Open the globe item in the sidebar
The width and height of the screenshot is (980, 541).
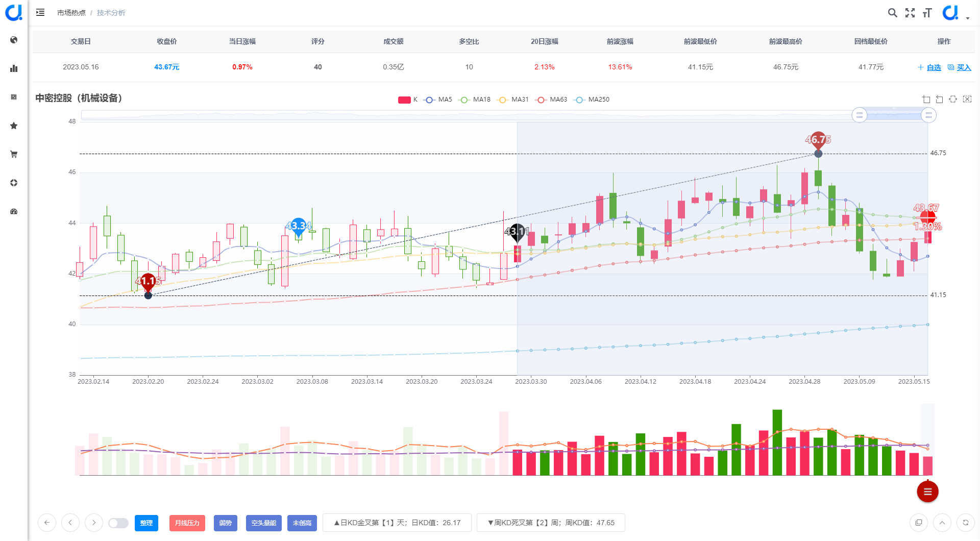14,40
